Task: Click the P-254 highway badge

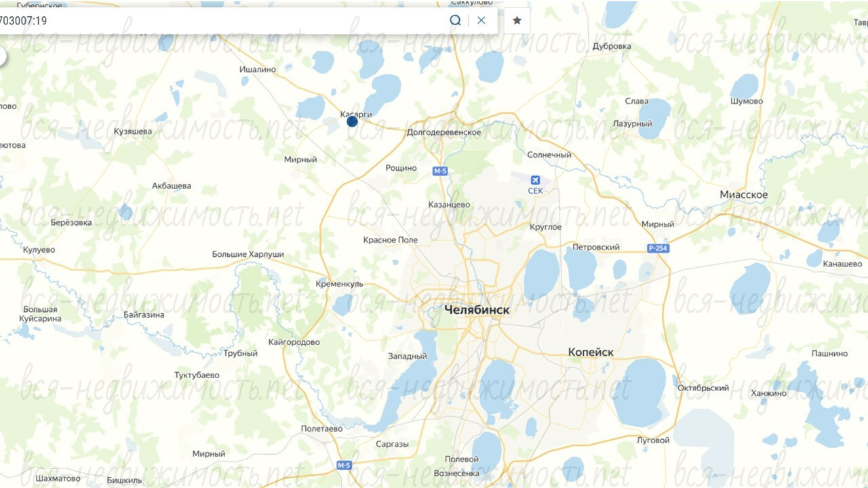Action: point(658,248)
